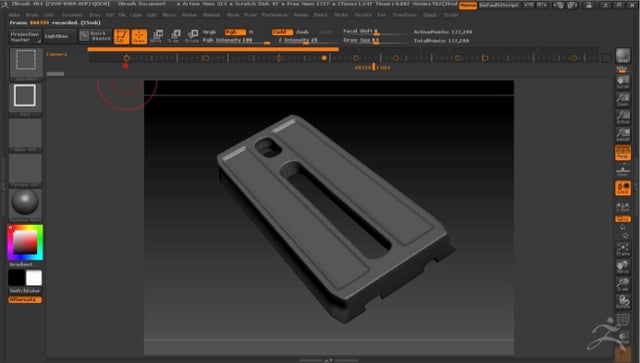Adjust the Draw Size slider
Viewport: 640px width, 363px height.
coord(375,40)
